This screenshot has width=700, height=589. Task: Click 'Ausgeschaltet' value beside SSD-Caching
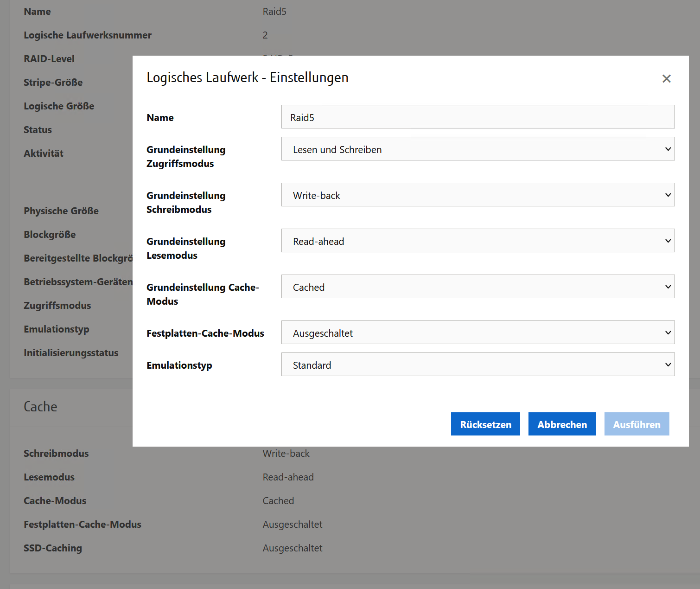coord(293,548)
